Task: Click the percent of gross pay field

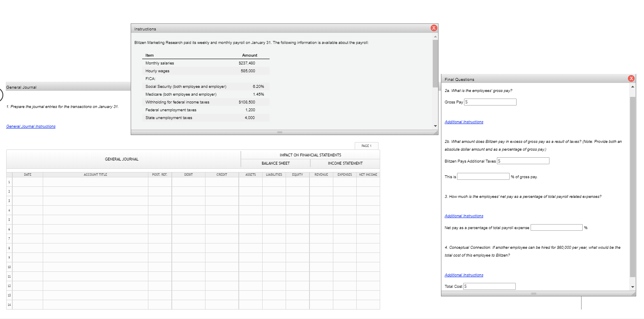Action: click(x=483, y=177)
